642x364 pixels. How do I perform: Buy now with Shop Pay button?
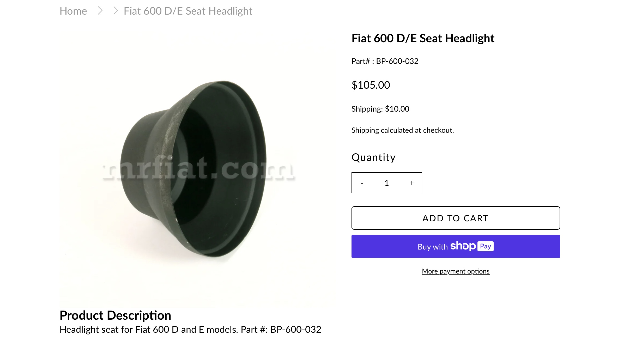pyautogui.click(x=456, y=246)
